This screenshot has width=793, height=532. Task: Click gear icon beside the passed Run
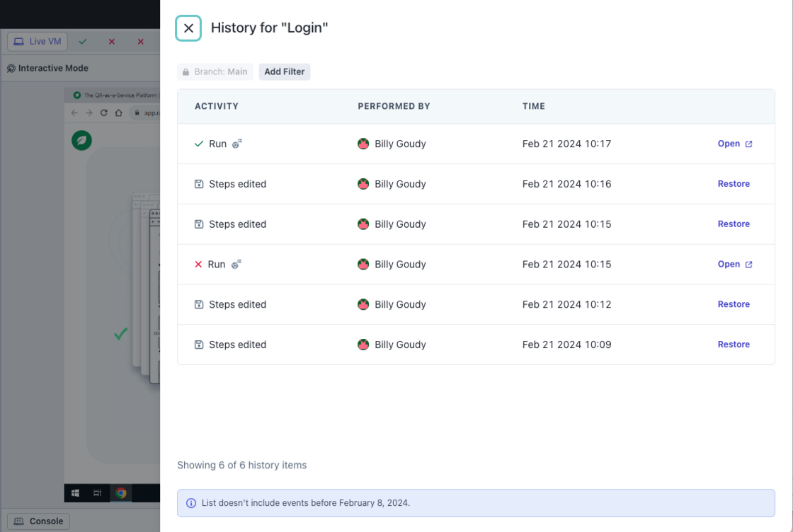237,144
